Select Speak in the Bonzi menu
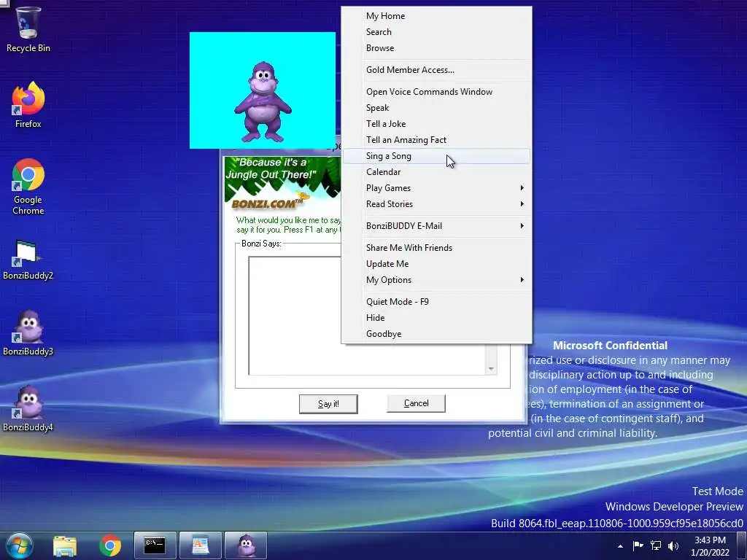 (x=436, y=108)
